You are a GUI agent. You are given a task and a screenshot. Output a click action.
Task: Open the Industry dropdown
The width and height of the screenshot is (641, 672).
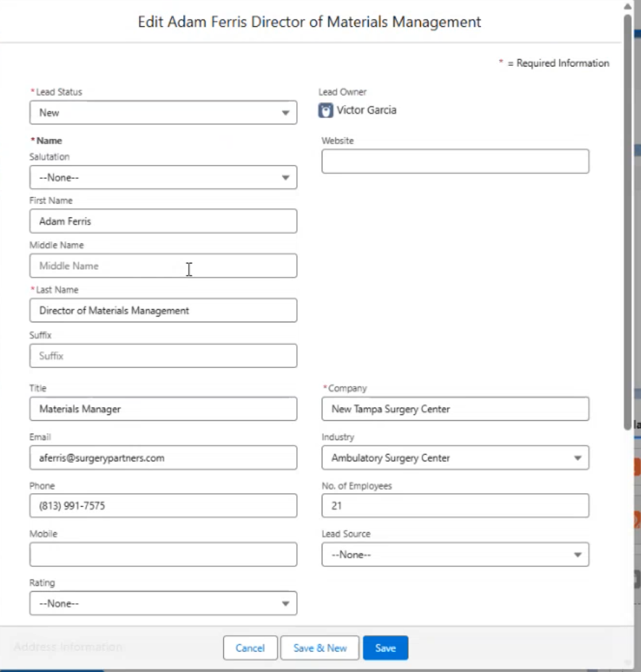455,458
